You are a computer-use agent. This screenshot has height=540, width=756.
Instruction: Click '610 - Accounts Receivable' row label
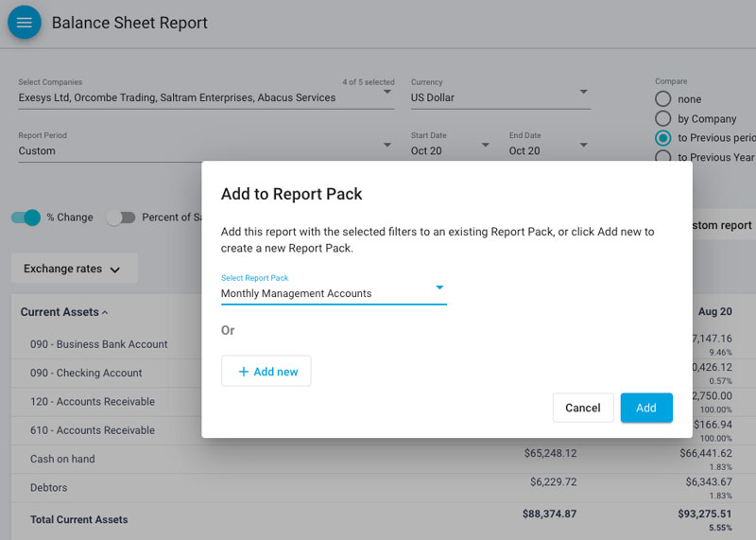(92, 430)
